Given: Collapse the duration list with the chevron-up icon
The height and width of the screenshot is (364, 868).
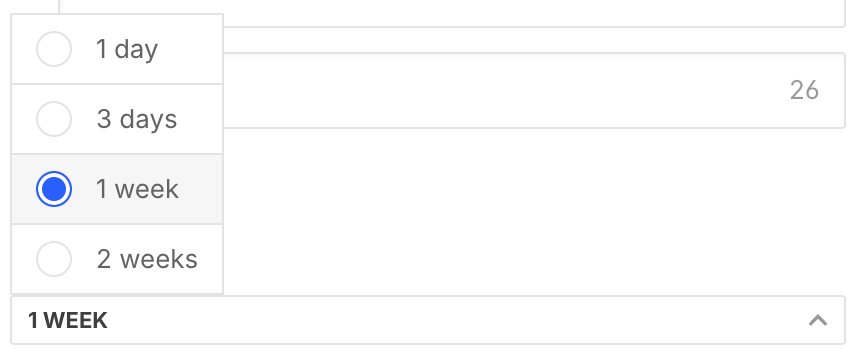Looking at the screenshot, I should coord(818,320).
